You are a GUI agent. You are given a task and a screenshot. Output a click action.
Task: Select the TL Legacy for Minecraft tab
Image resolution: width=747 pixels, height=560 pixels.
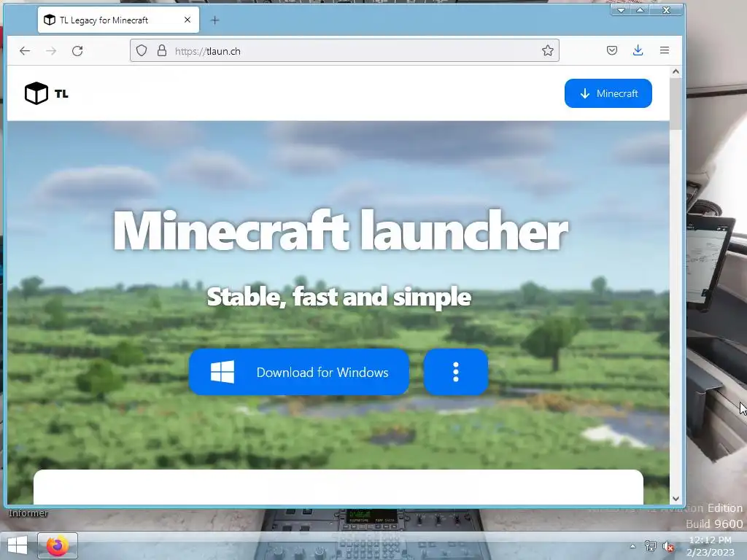[118, 20]
